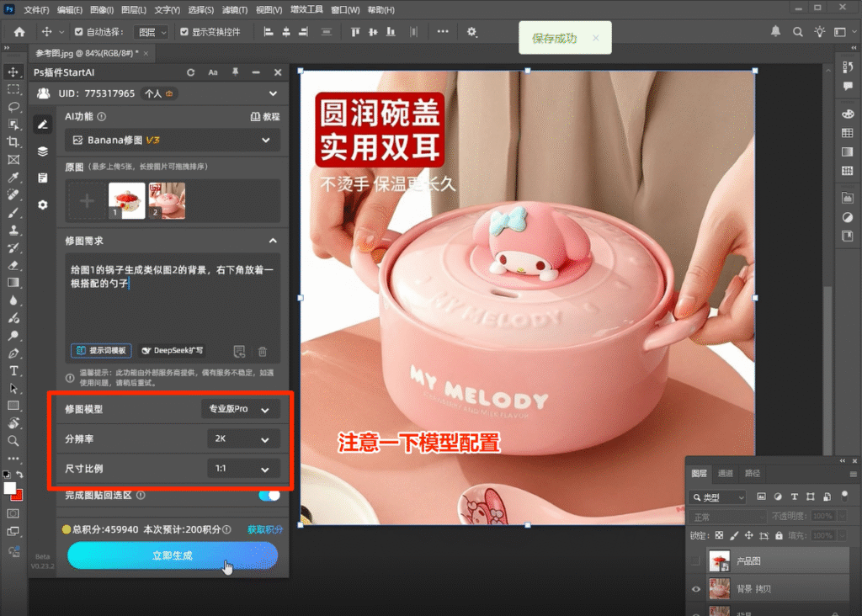Open the layer 类型 filter dropdown

(717, 497)
